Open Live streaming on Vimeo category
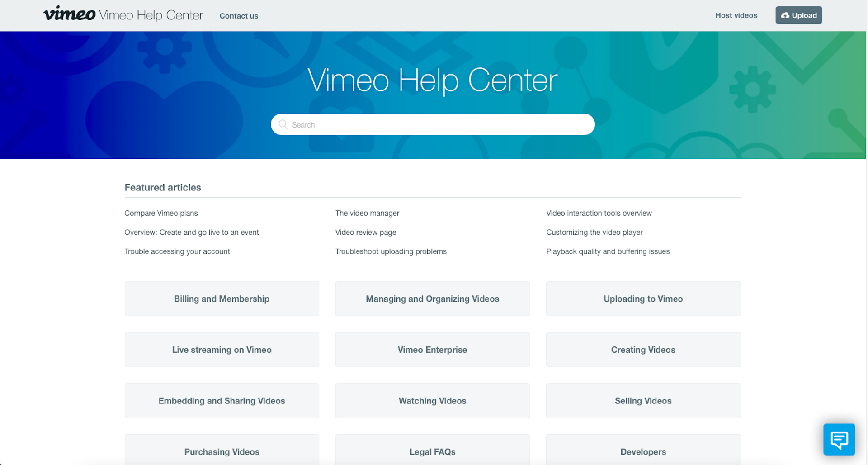Viewport: 868px width, 465px height. point(222,350)
